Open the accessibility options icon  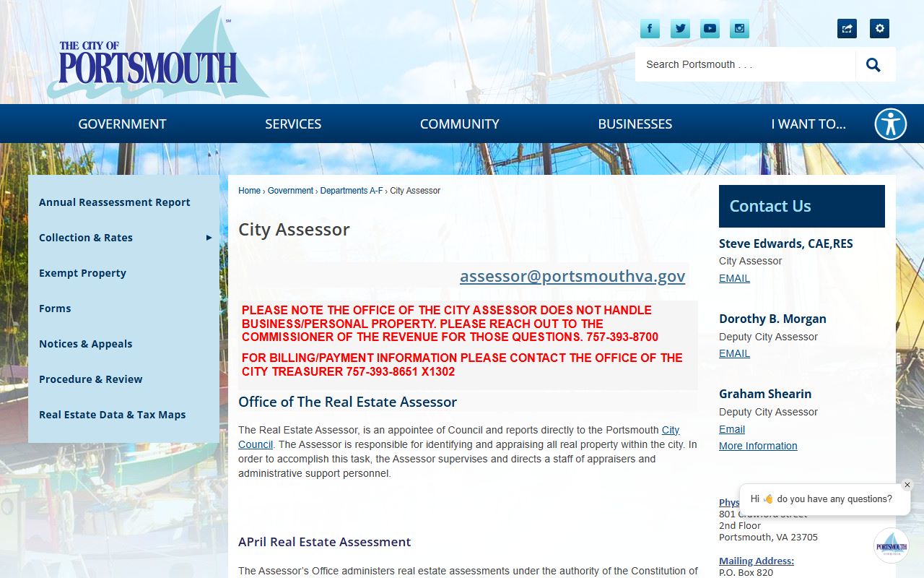[x=891, y=124]
